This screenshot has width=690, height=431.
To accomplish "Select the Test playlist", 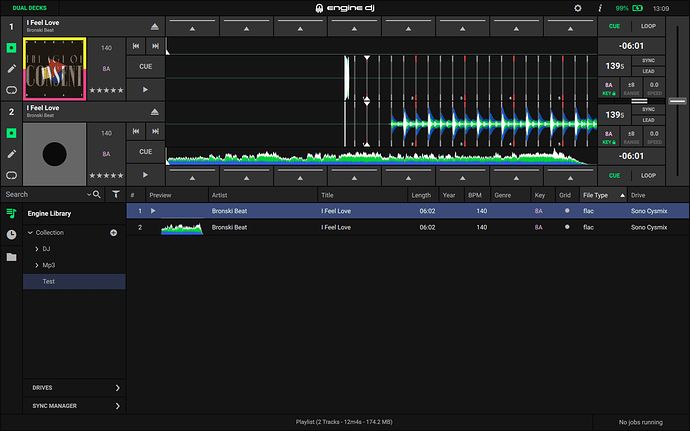I will point(74,281).
